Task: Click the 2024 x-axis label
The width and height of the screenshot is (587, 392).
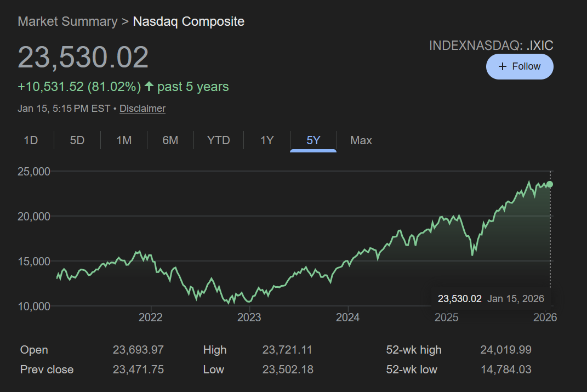Action: click(x=347, y=317)
